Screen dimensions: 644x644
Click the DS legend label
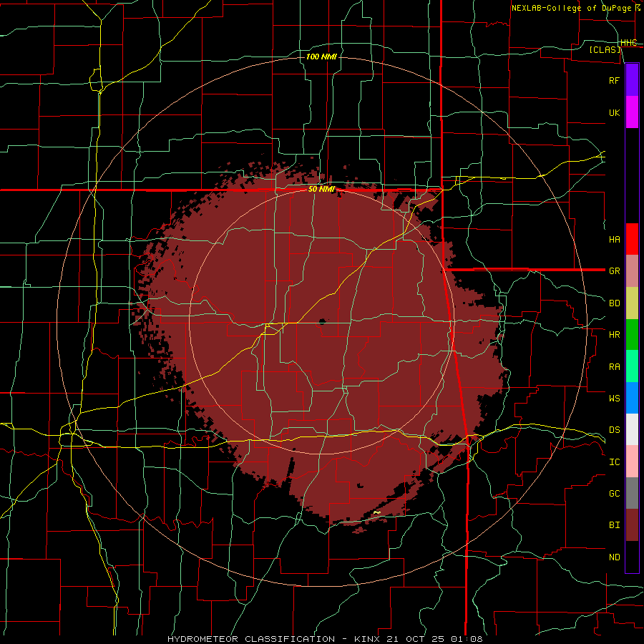point(614,430)
